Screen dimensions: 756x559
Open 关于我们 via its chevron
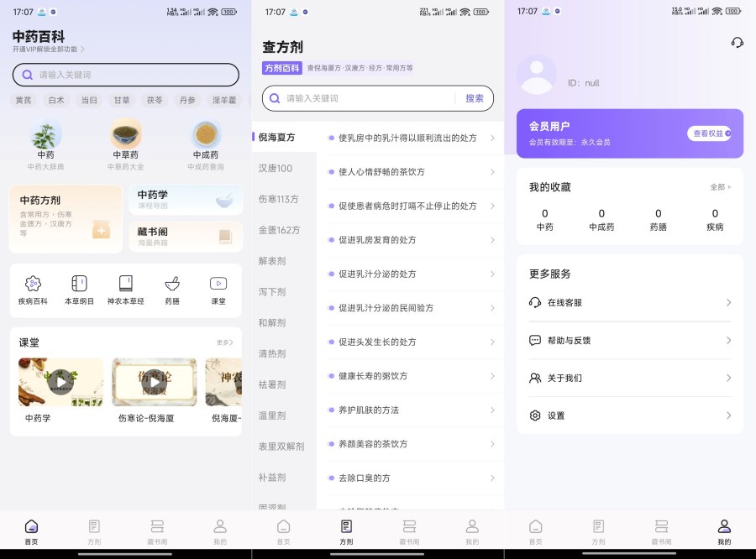pyautogui.click(x=730, y=378)
